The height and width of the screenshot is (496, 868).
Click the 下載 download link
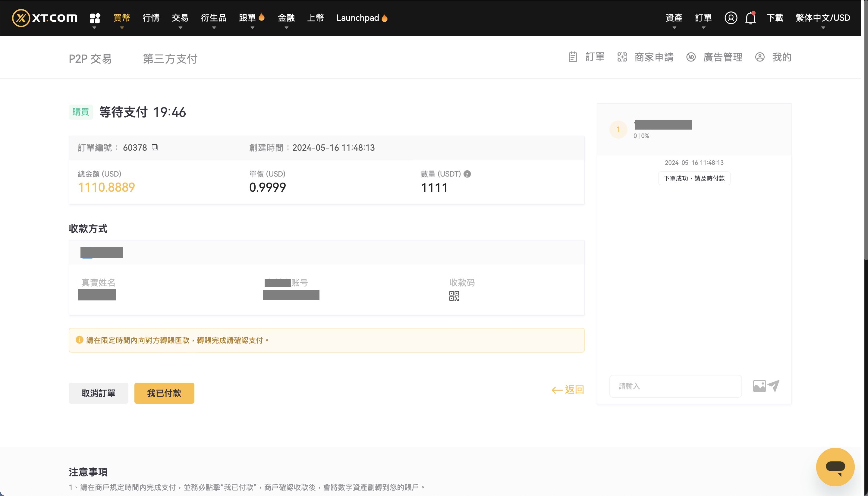pos(775,18)
